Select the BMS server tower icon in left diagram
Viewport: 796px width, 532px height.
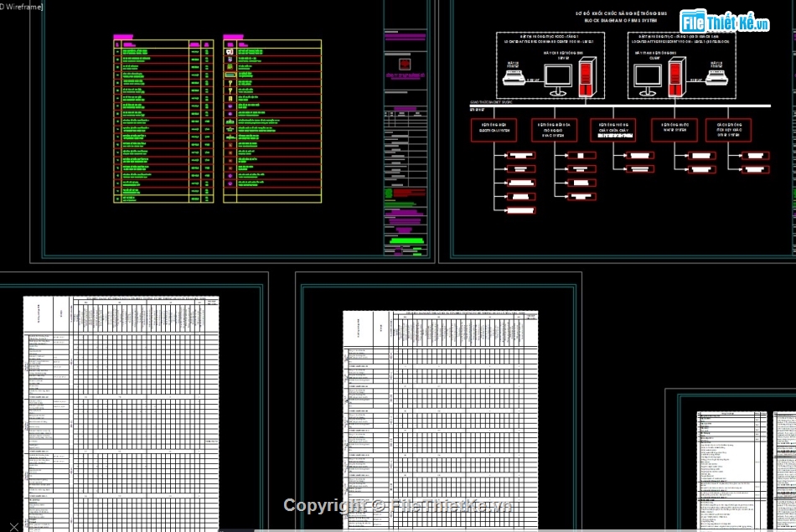click(587, 76)
